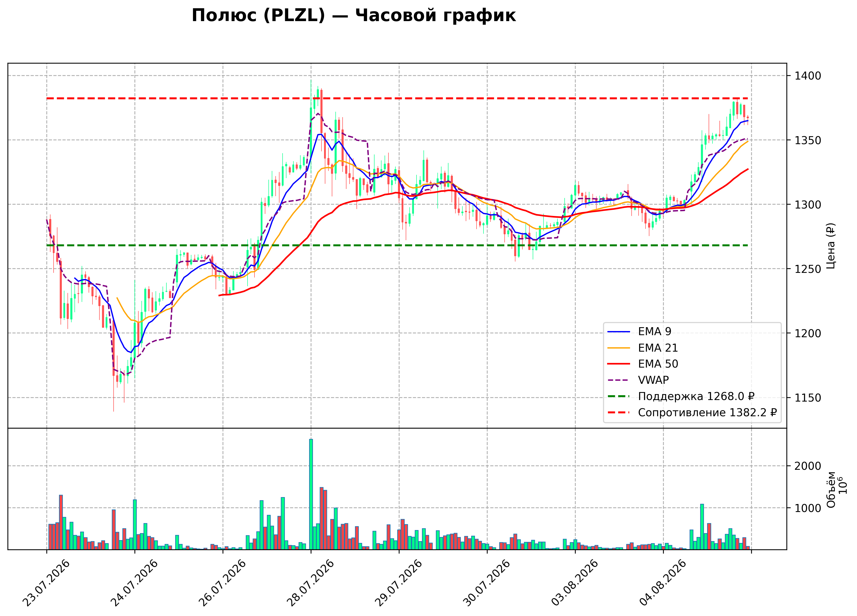The height and width of the screenshot is (616, 857).
Task: Click the orange EMA 21 line sample in legend
Action: coord(618,348)
